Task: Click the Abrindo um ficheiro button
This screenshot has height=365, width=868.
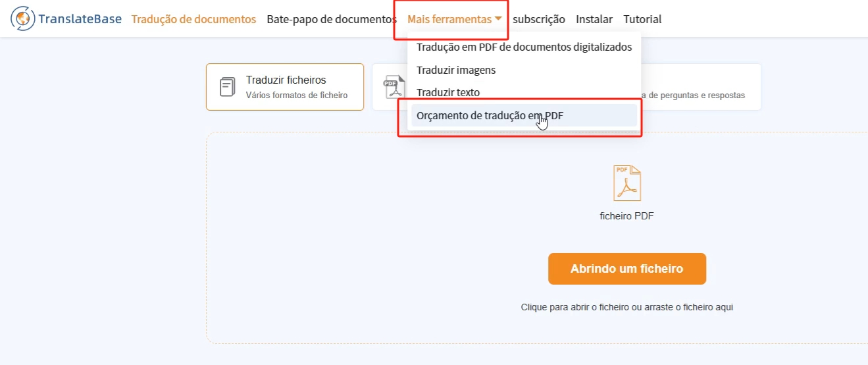Action: tap(626, 269)
